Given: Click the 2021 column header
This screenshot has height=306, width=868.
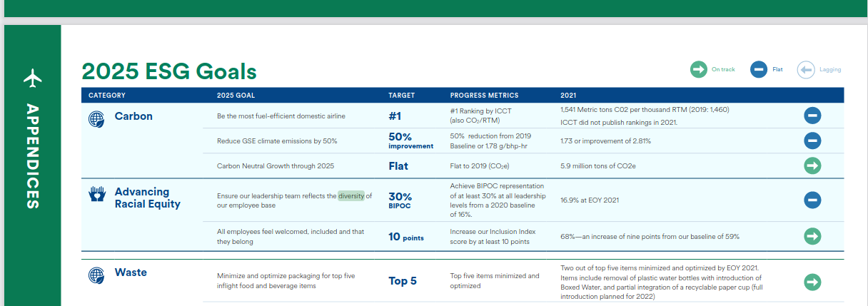Looking at the screenshot, I should coord(569,95).
